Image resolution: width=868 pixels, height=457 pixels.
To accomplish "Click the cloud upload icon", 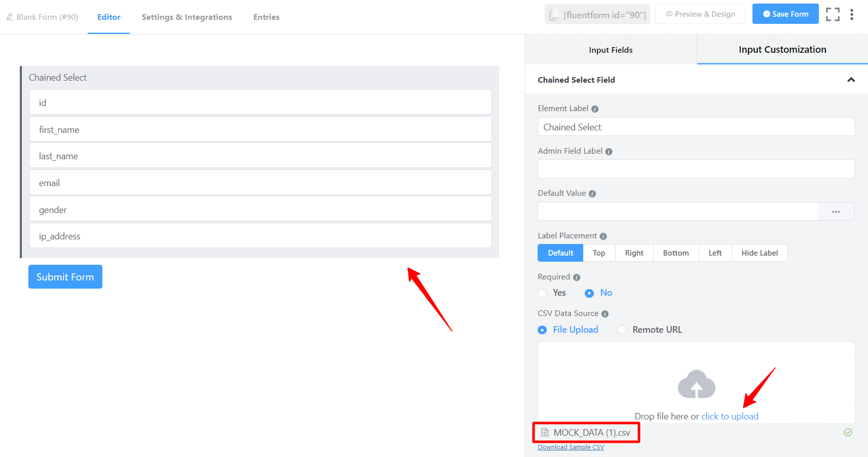I will pos(696,384).
